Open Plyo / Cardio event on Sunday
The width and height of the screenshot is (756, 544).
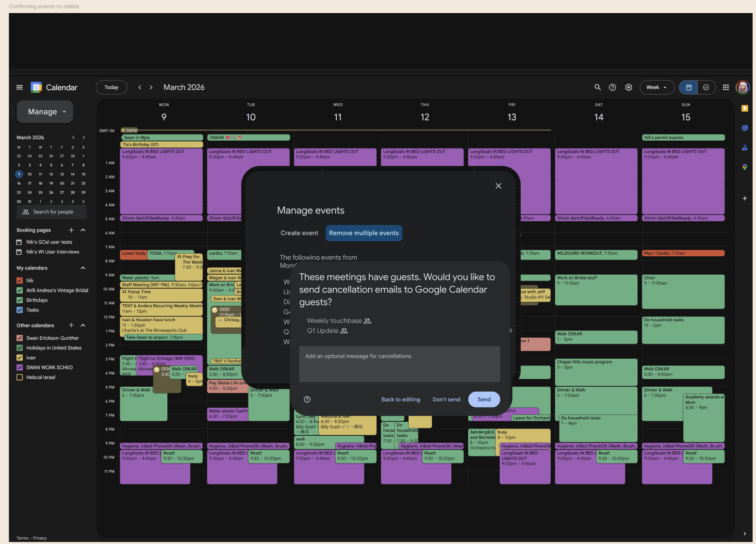[683, 253]
